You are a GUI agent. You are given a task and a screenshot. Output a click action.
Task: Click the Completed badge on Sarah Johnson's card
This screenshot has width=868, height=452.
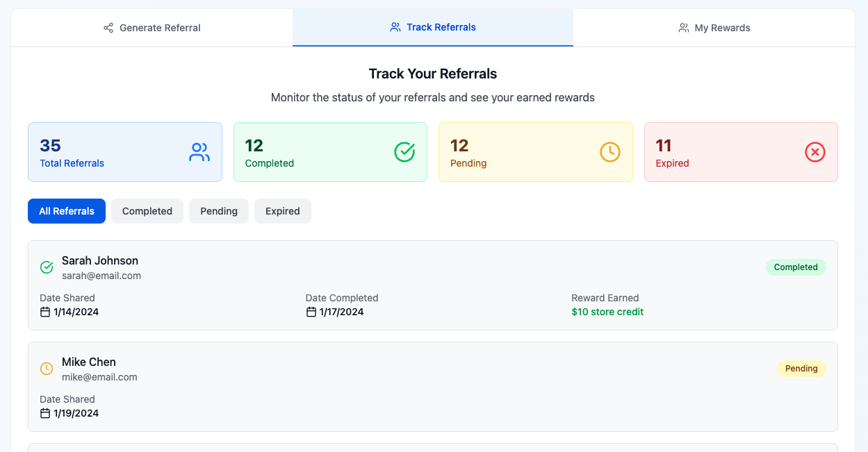click(x=796, y=267)
